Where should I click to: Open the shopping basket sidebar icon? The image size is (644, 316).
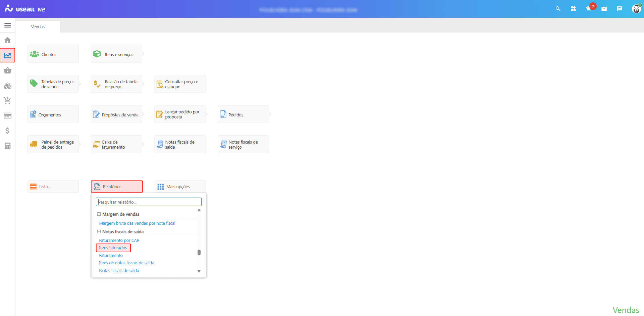coord(7,70)
